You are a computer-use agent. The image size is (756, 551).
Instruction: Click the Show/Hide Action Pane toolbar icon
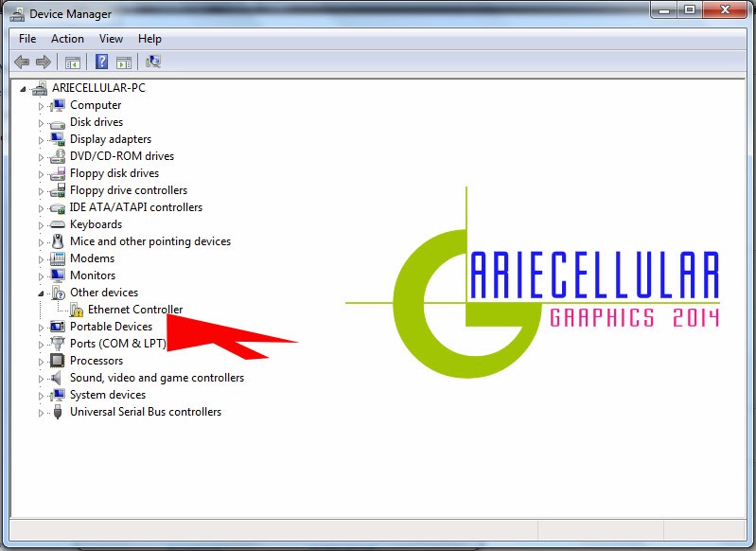(x=123, y=62)
